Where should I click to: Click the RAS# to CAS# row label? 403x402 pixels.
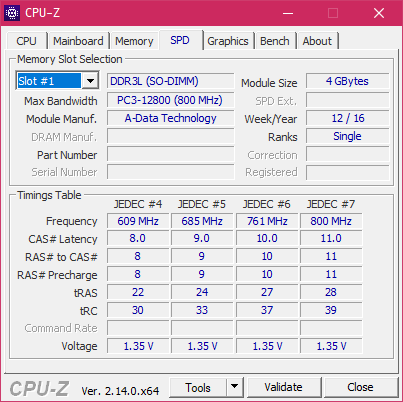click(61, 257)
